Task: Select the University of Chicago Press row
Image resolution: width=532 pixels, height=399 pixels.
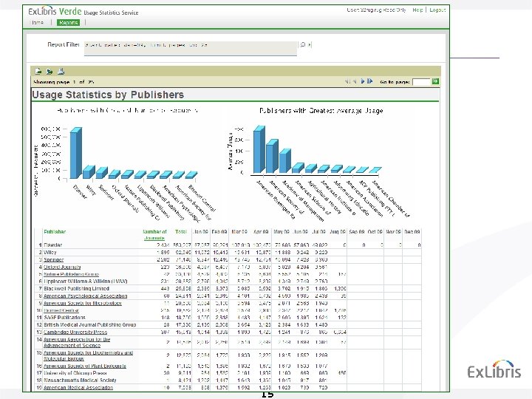Action: (75, 373)
